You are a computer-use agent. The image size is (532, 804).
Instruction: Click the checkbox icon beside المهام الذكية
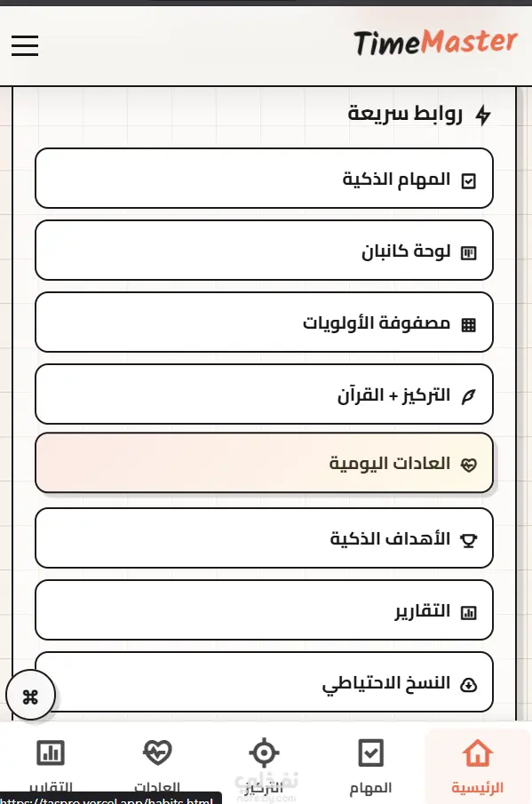[x=468, y=181]
